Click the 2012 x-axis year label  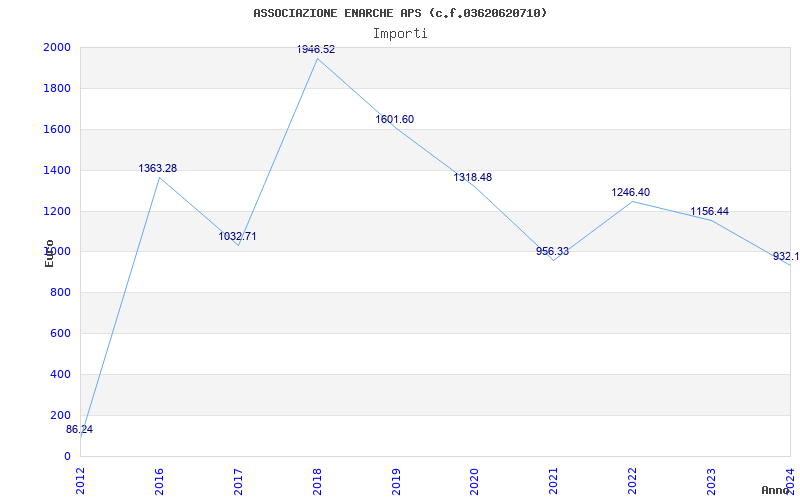[80, 481]
